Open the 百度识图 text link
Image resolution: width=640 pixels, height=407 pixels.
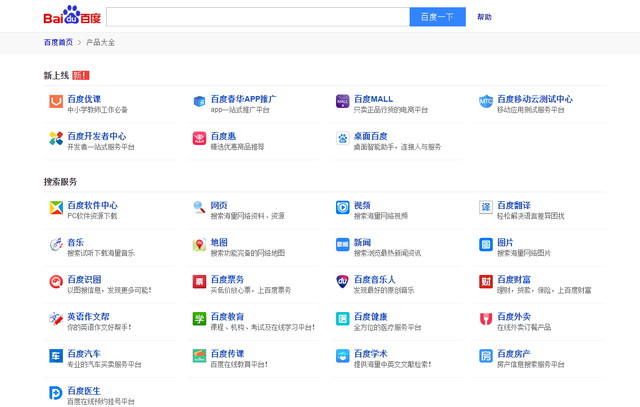pyautogui.click(x=84, y=279)
